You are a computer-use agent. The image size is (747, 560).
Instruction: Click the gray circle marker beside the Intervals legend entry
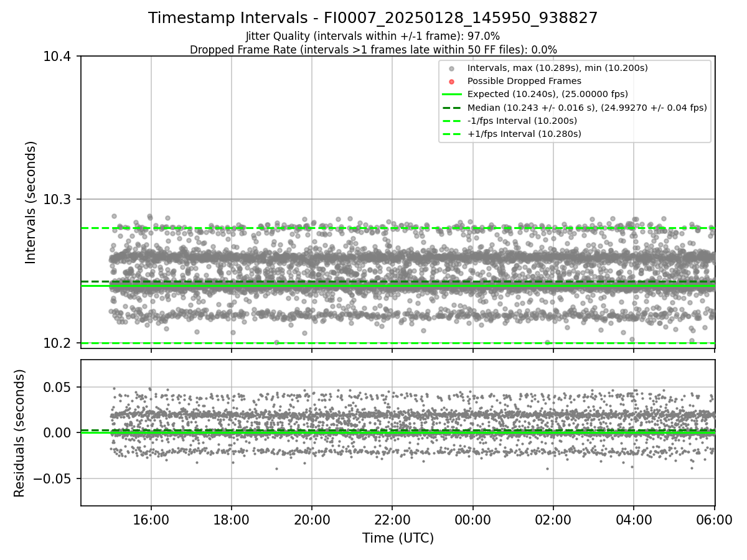452,68
